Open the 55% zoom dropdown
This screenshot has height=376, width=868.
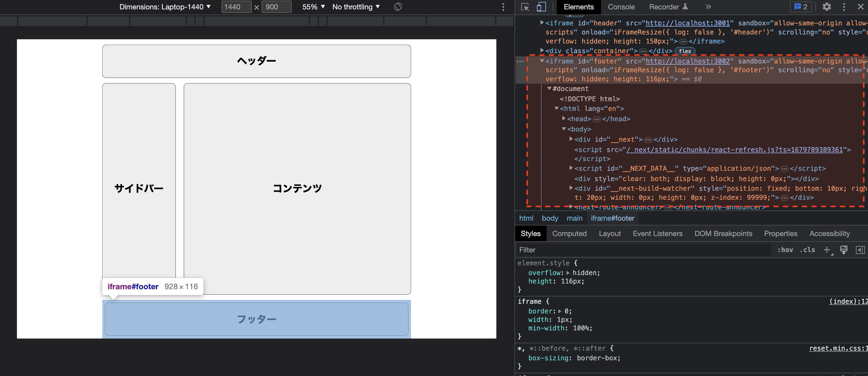tap(313, 7)
